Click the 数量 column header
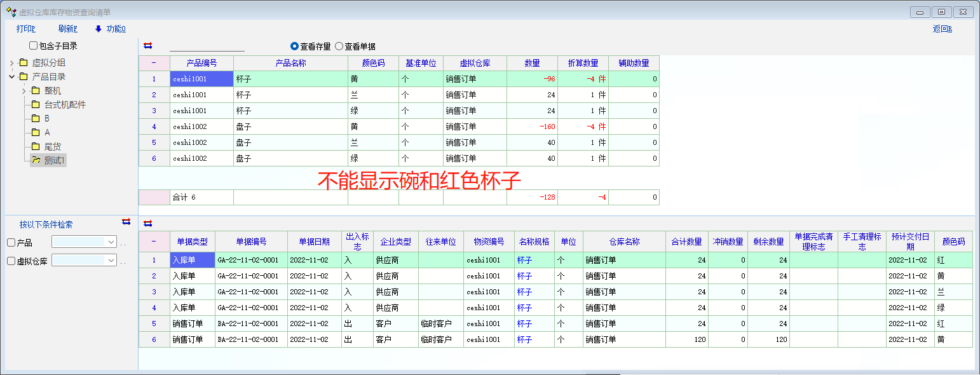 (532, 63)
